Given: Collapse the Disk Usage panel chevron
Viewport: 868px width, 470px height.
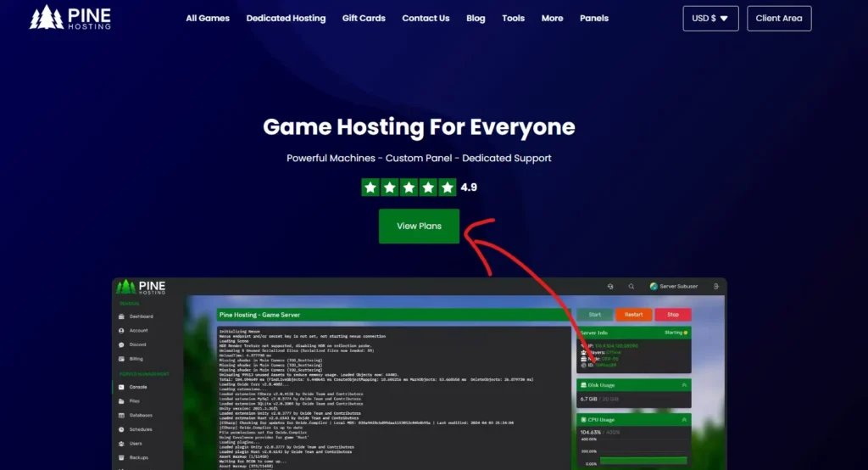Looking at the screenshot, I should [684, 384].
